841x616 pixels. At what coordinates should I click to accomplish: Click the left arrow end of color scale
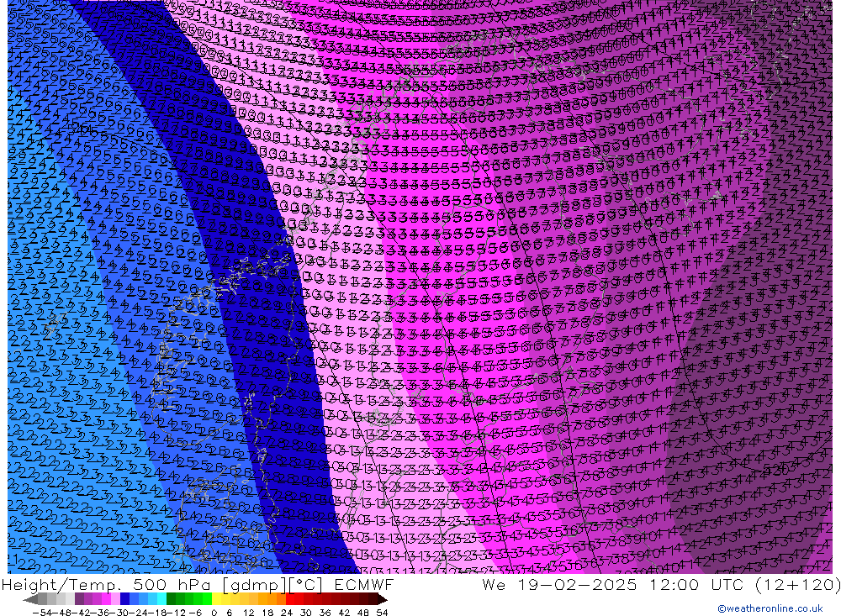(31, 599)
